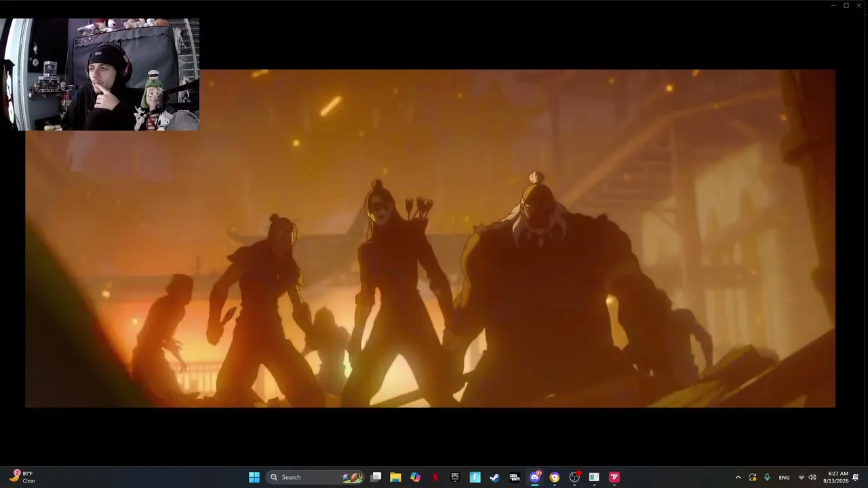Open the ENG language input switcher
The width and height of the screenshot is (868, 488).
[784, 477]
